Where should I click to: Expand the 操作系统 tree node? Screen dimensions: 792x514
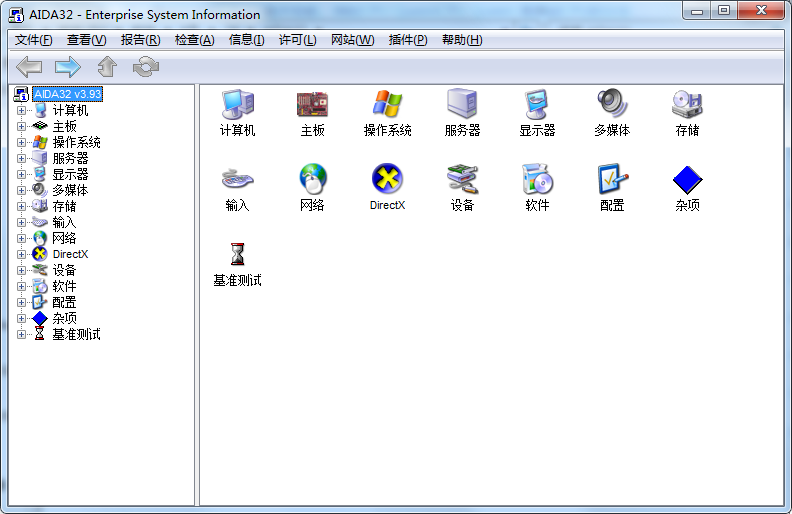pyautogui.click(x=21, y=142)
